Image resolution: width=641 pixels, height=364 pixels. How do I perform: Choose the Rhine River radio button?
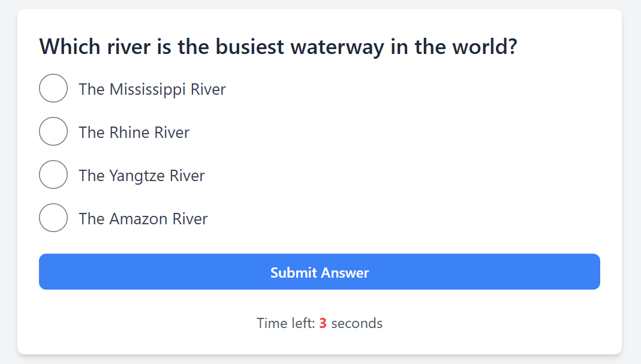(x=53, y=131)
